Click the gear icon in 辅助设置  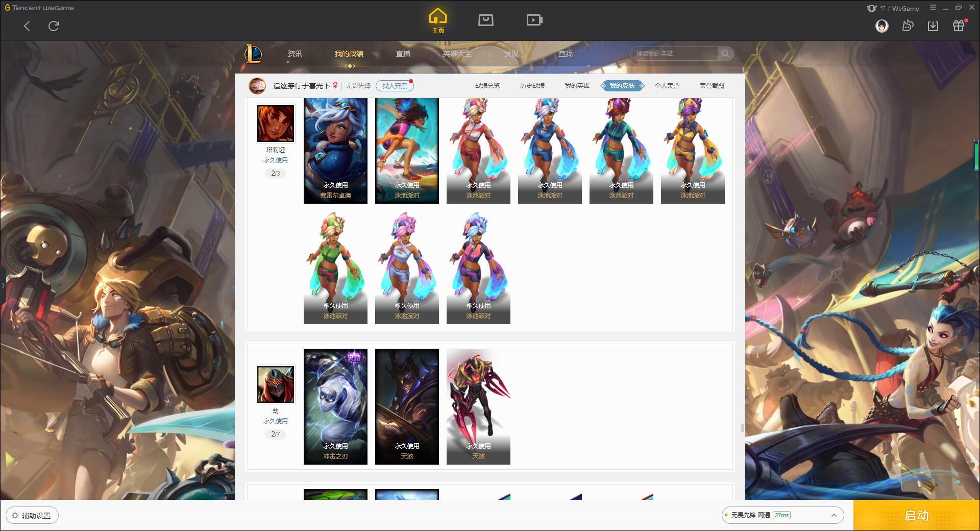pyautogui.click(x=15, y=516)
